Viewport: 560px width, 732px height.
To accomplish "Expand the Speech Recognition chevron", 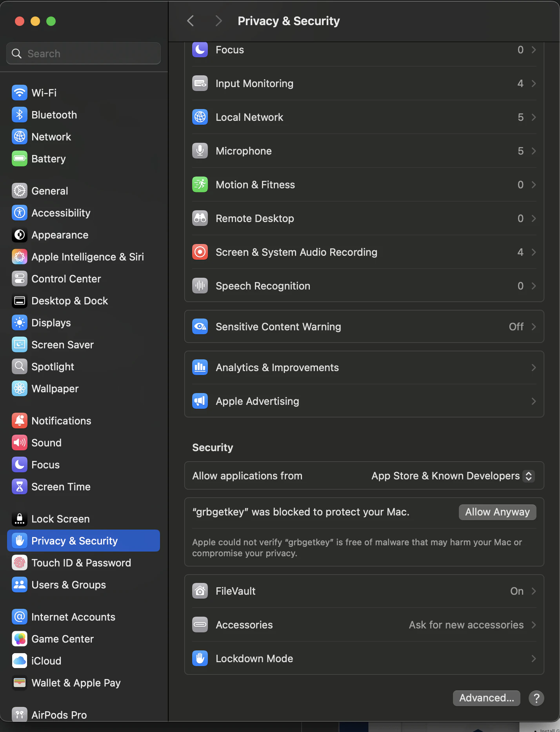I will coord(534,286).
